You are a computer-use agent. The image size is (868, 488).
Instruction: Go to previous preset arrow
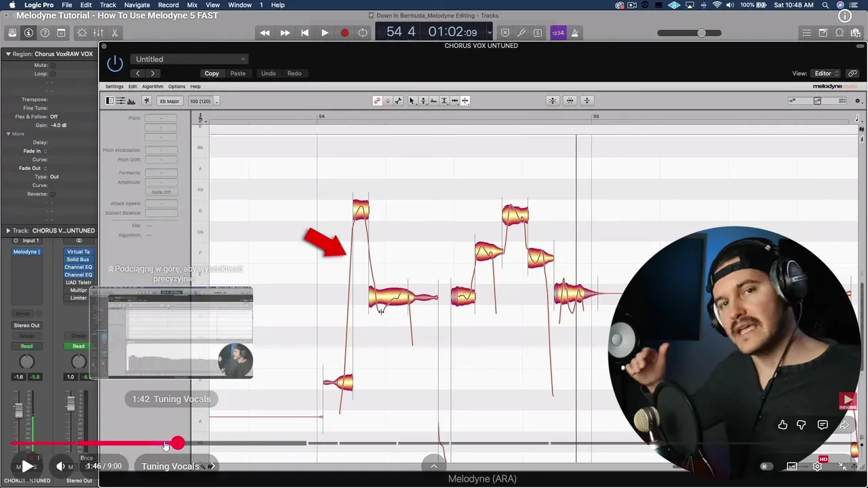(138, 73)
